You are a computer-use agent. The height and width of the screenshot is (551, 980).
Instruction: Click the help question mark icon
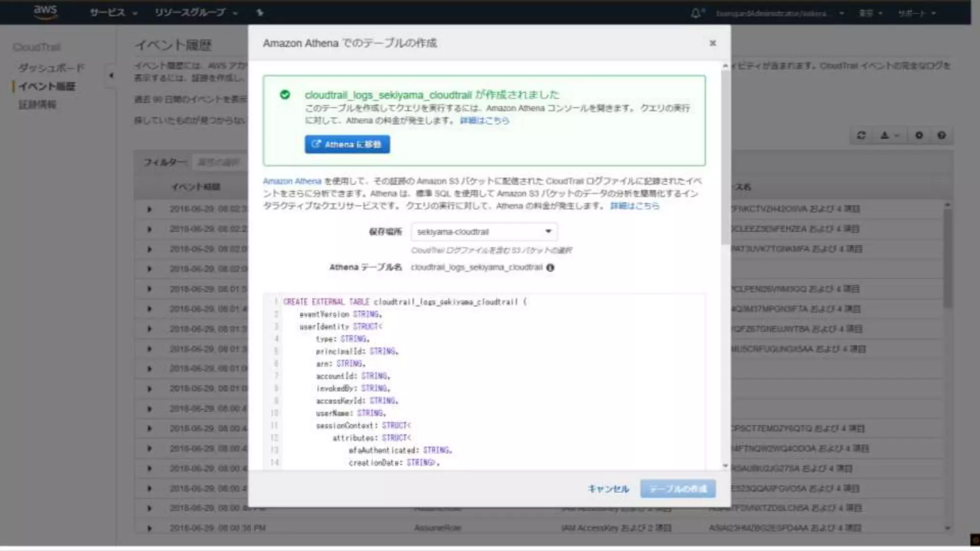point(941,135)
